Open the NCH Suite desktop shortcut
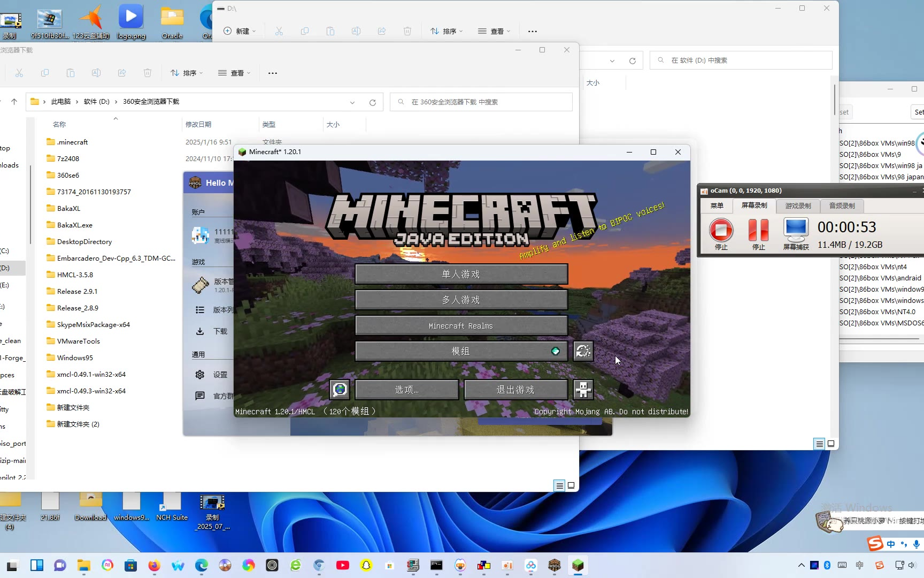 click(172, 507)
